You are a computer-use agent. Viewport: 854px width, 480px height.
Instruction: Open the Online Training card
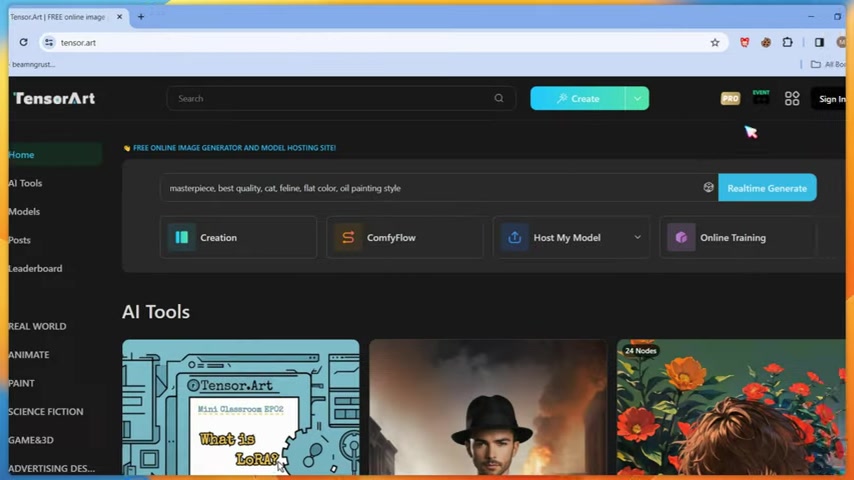[x=738, y=238]
